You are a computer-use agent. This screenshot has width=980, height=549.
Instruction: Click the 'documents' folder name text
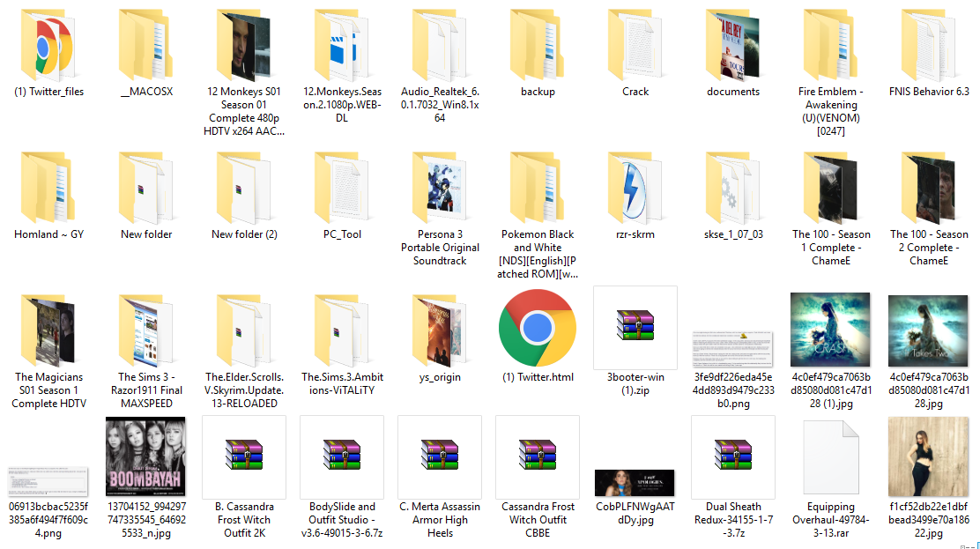tap(733, 92)
